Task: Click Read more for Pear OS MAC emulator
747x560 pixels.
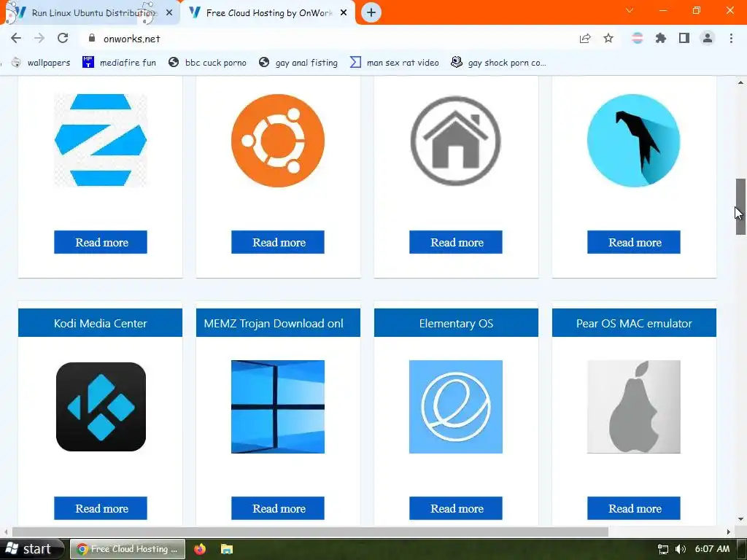Action: pos(634,508)
